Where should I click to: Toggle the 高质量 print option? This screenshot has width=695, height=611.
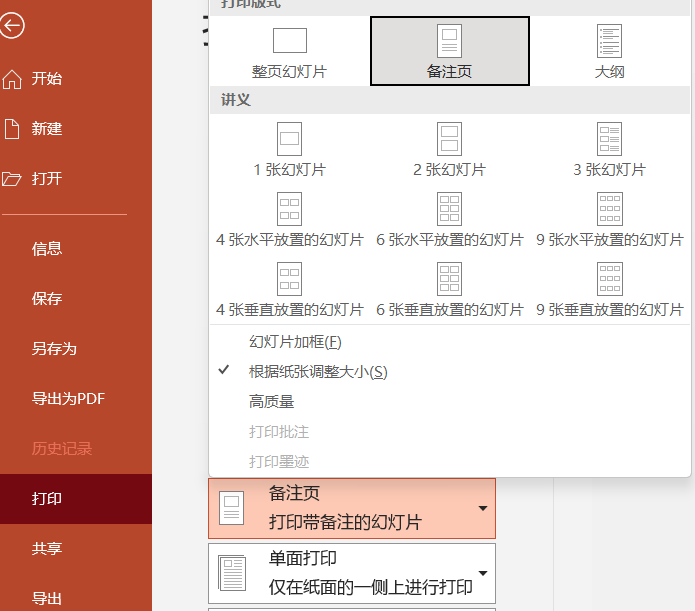click(271, 402)
